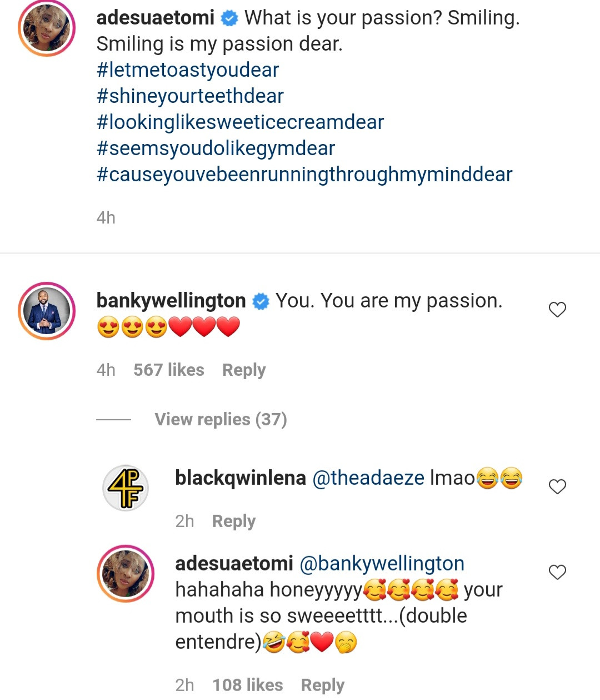Screen dimensions: 600x700
Task: Open the #letmetoastyoudear hashtag
Action: click(x=188, y=70)
